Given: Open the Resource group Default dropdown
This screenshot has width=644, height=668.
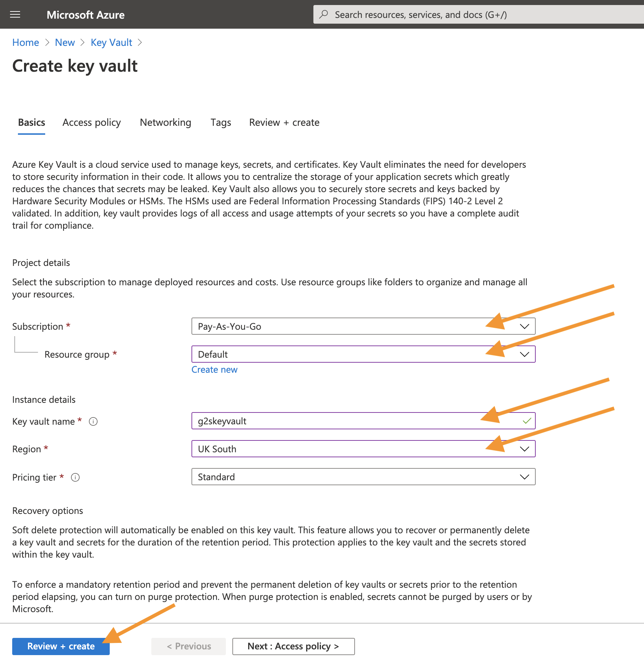Looking at the screenshot, I should (364, 354).
